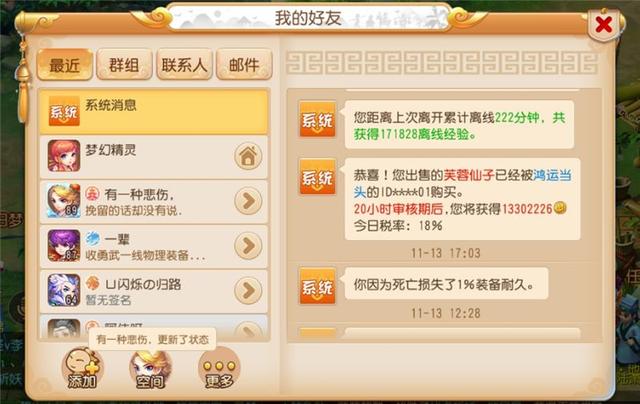Select the 系统消息 system icon in list
The height and width of the screenshot is (404, 640).
64,111
